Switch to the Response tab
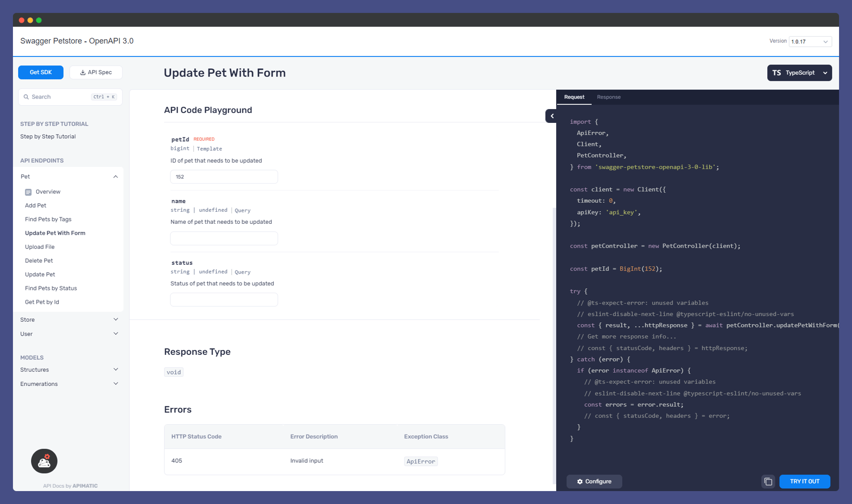The height and width of the screenshot is (504, 852). 608,97
